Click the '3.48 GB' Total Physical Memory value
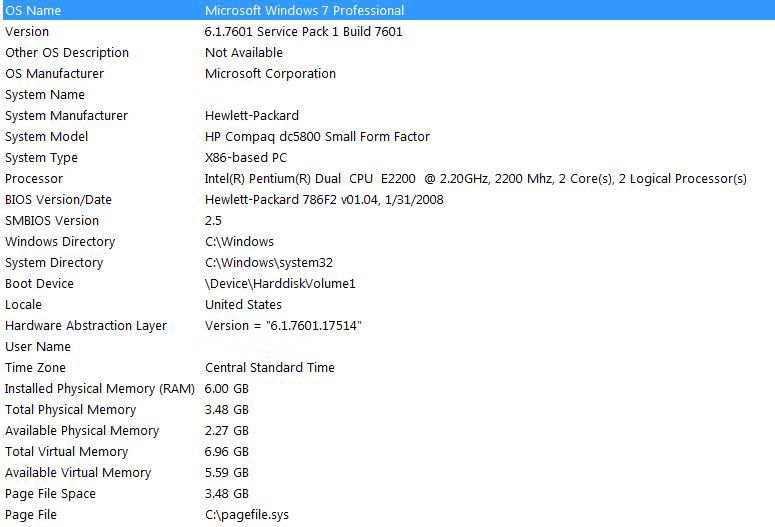Screen dimensions: 775x527 (x=226, y=410)
